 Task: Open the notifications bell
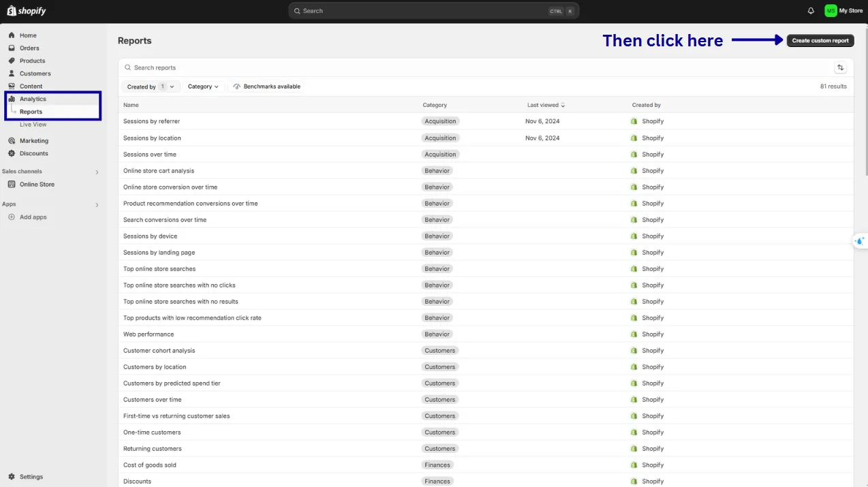coord(811,11)
